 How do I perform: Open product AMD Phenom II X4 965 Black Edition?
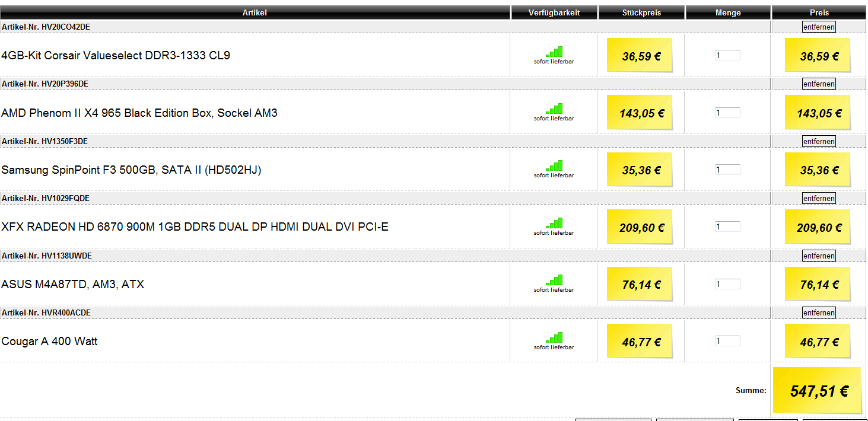139,113
